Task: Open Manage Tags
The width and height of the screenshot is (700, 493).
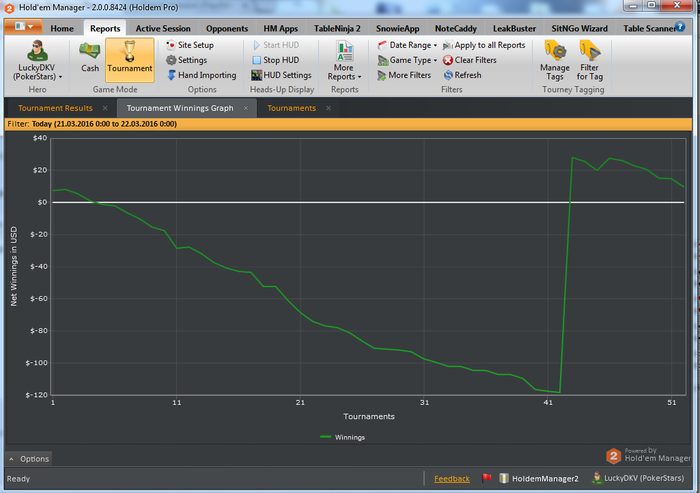Action: coord(555,61)
